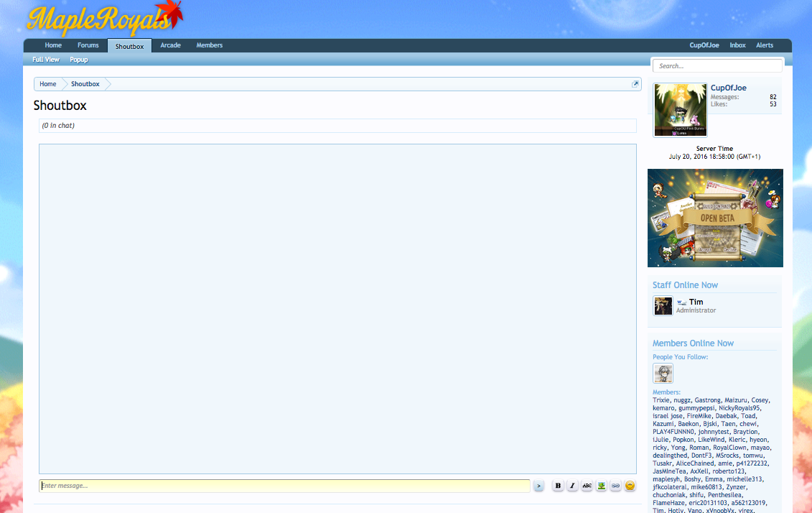Open the shoutbox Popup link
812x513 pixels.
click(79, 60)
